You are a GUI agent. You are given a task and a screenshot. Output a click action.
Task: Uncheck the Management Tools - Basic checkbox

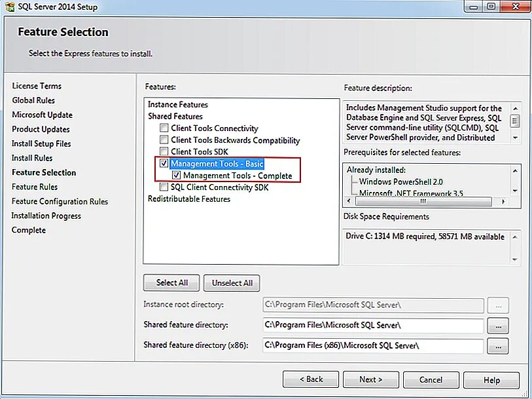pos(164,163)
